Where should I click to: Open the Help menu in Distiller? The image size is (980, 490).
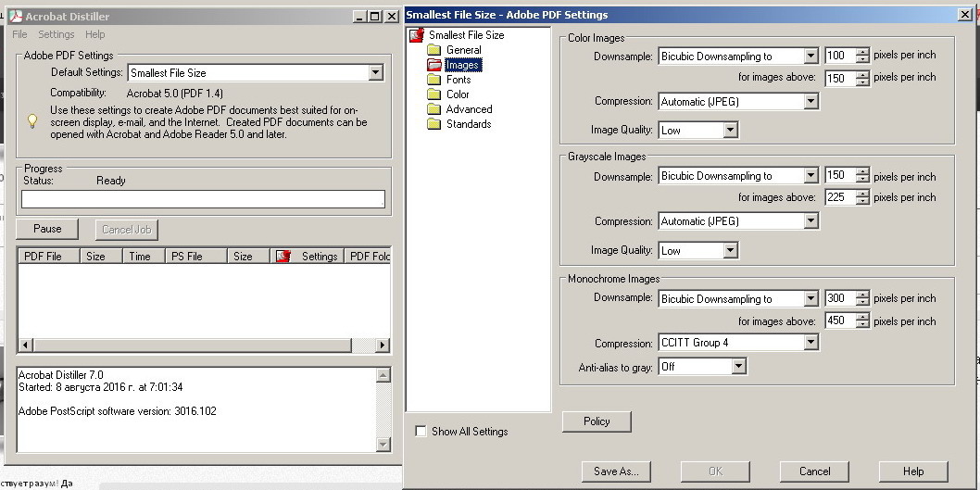point(95,34)
